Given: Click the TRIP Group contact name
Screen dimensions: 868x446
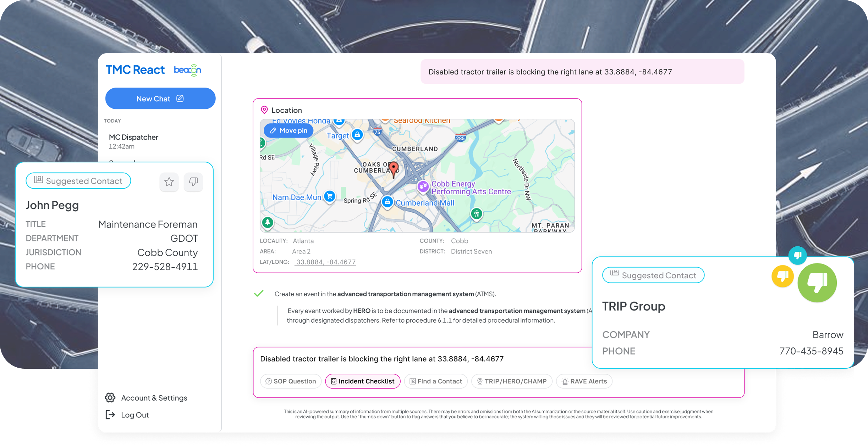Looking at the screenshot, I should [634, 306].
